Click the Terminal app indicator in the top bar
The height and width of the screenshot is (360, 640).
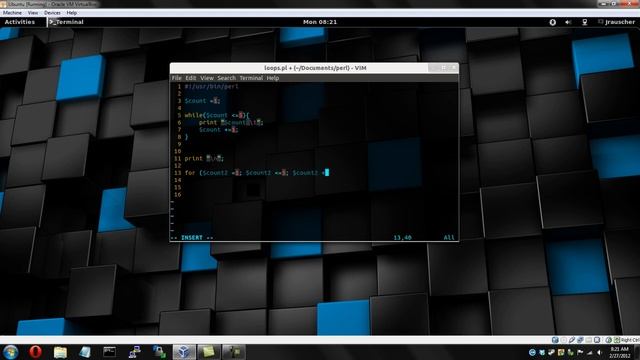click(x=66, y=22)
